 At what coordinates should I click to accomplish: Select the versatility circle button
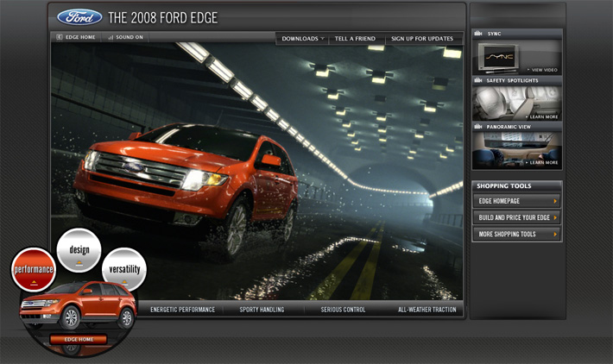(x=124, y=269)
